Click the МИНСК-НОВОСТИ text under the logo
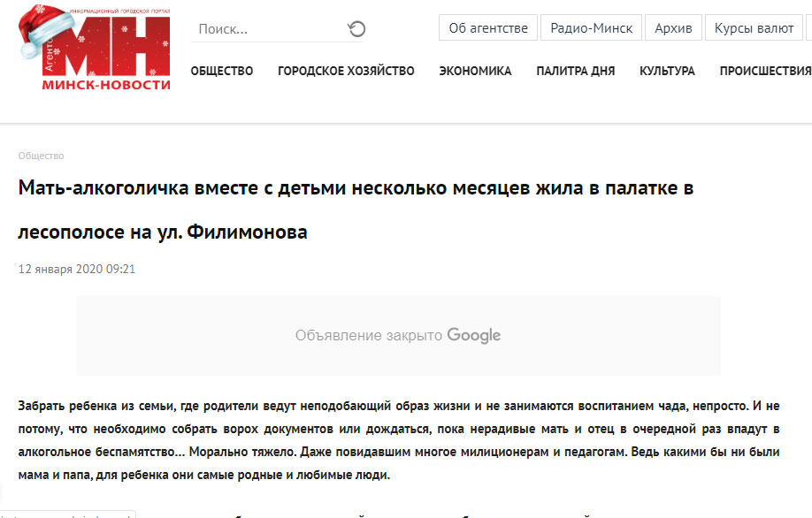Viewport: 812px width, 518px height. pyautogui.click(x=106, y=84)
